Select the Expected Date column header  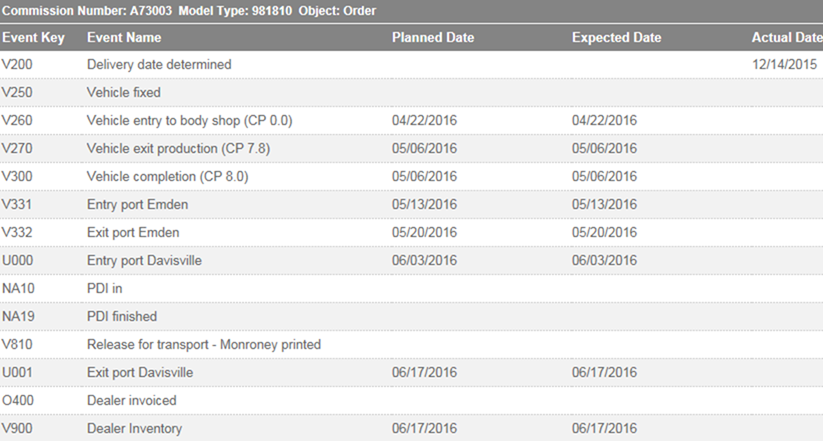tap(616, 38)
